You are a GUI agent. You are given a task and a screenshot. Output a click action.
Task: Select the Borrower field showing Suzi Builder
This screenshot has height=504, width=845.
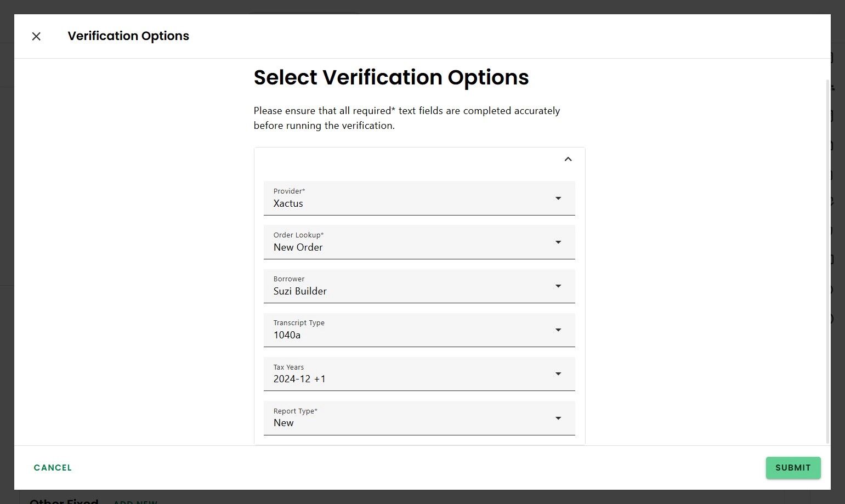click(x=406, y=286)
